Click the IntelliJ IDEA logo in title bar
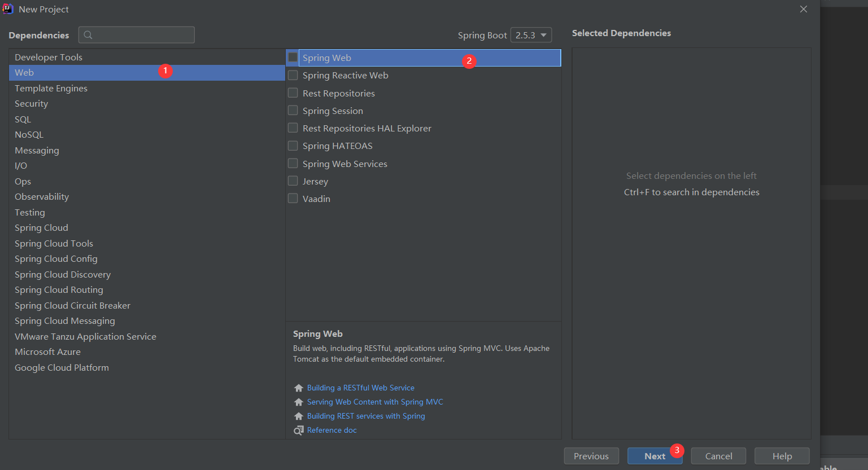The height and width of the screenshot is (470, 868). 8,9
